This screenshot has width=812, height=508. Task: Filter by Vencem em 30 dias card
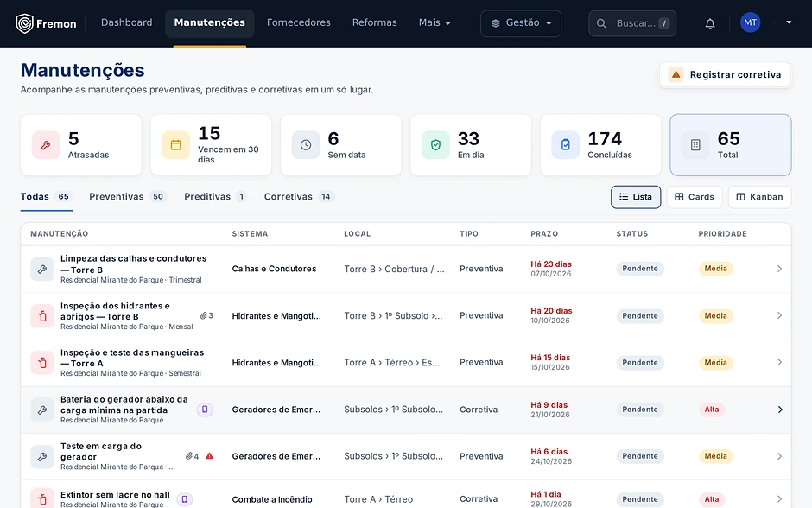point(211,145)
